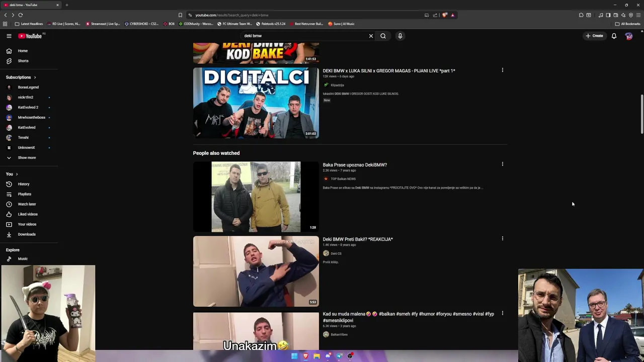Click Brave Shields lion icon

[445, 15]
